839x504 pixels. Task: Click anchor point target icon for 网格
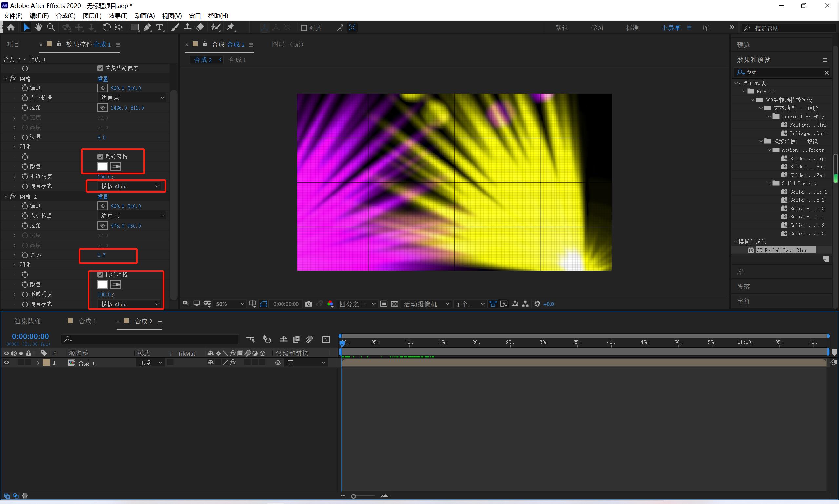coord(103,88)
